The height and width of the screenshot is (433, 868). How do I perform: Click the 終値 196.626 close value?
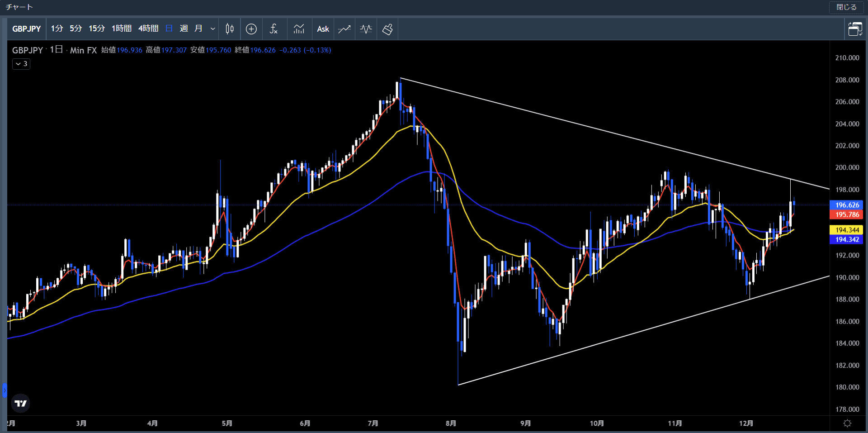(255, 50)
